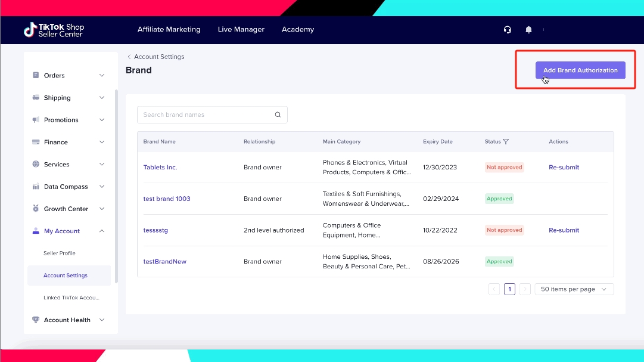Open the tesssstg brand link
Viewport: 644px width, 362px height.
[155, 230]
